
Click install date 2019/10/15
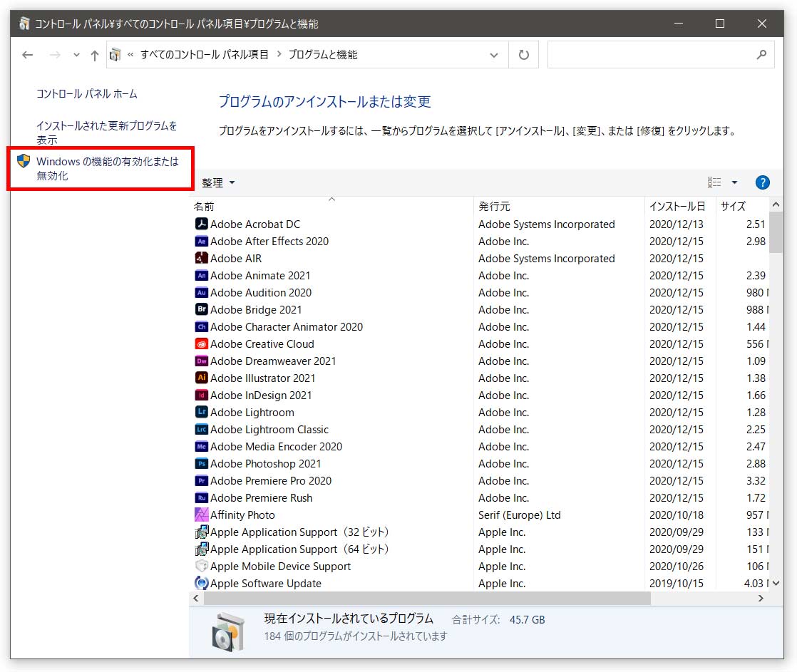(677, 584)
